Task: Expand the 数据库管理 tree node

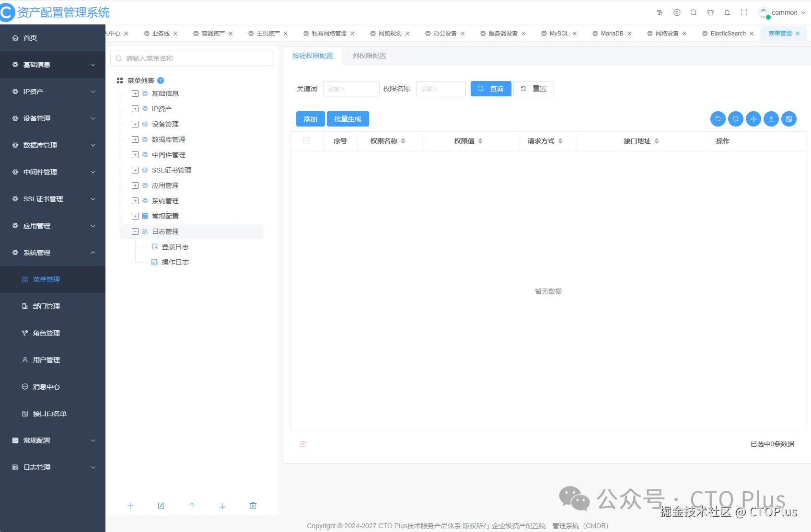Action: click(135, 139)
